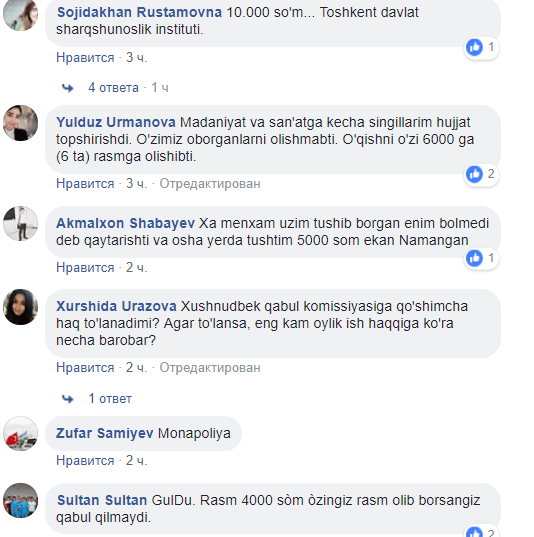Like Sojidakhan's comment via Нравится
Image resolution: width=534 pixels, height=537 pixels.
[85, 58]
